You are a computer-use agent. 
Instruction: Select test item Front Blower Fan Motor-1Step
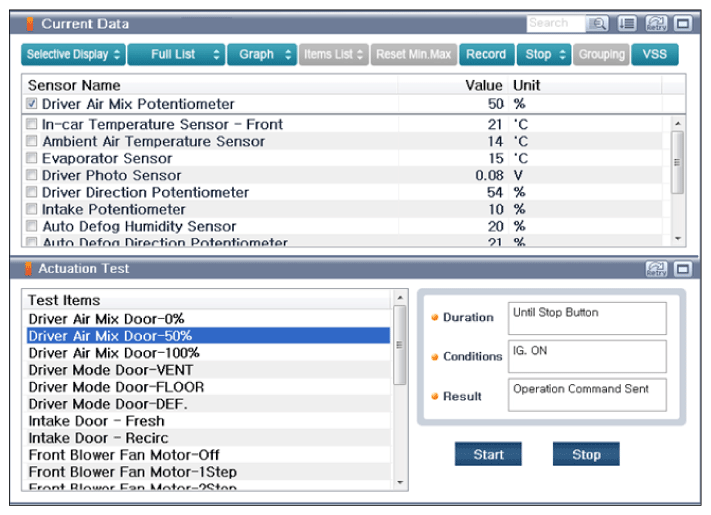point(208,472)
